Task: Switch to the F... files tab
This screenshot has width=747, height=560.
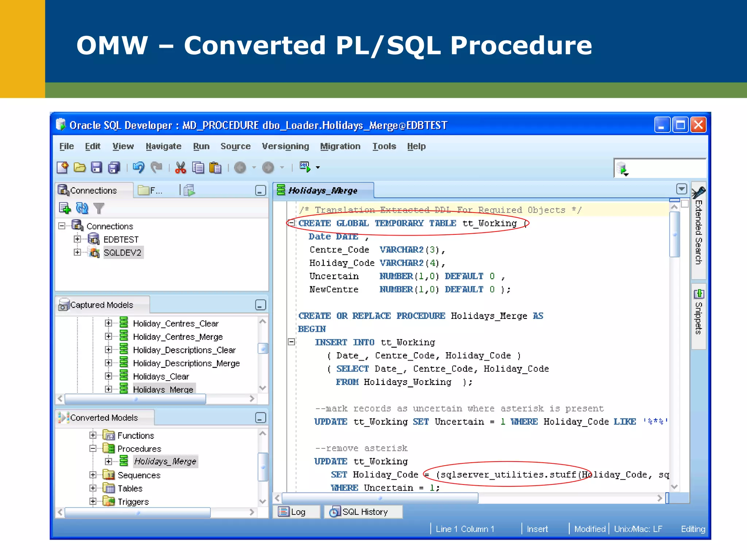Action: point(150,190)
